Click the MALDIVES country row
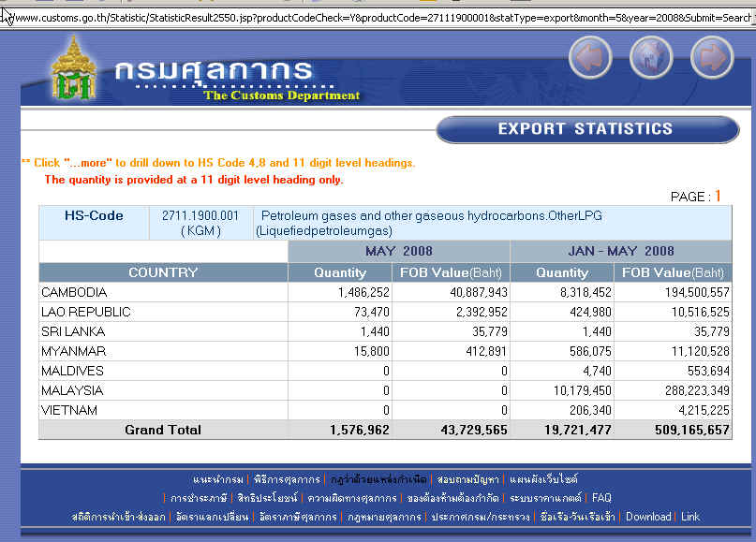The image size is (756, 542). [x=386, y=371]
